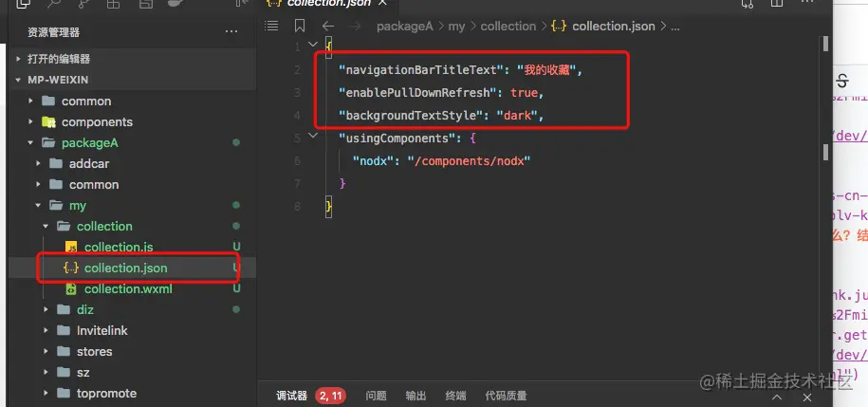Screen dimensions: 868x407
Task: Click the U status badge on collection.js
Action: [236, 247]
